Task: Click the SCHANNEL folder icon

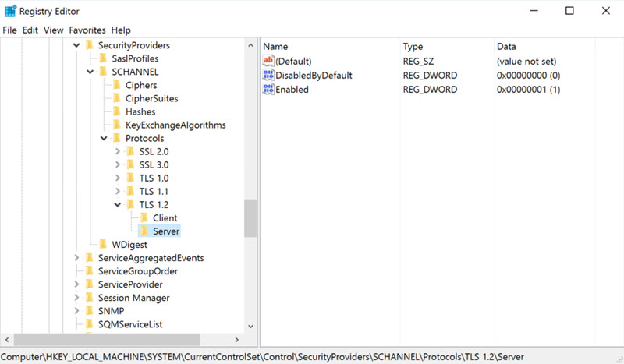Action: point(104,72)
